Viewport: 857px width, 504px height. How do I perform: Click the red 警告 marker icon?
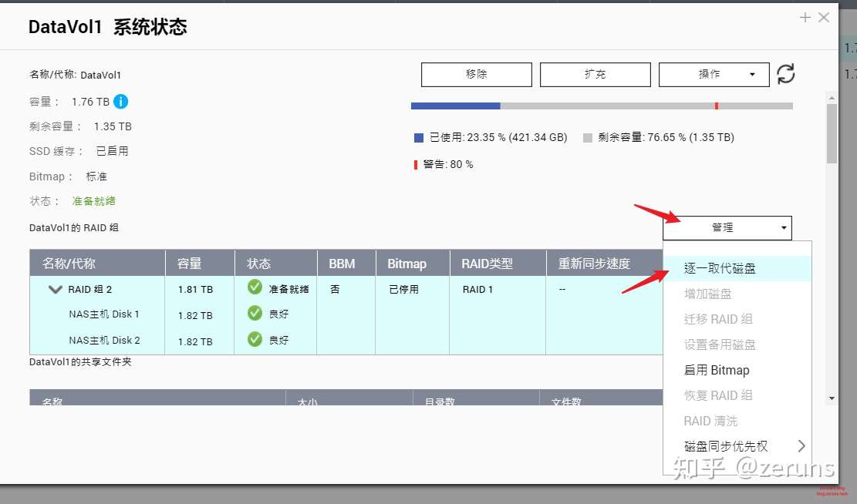coord(416,164)
